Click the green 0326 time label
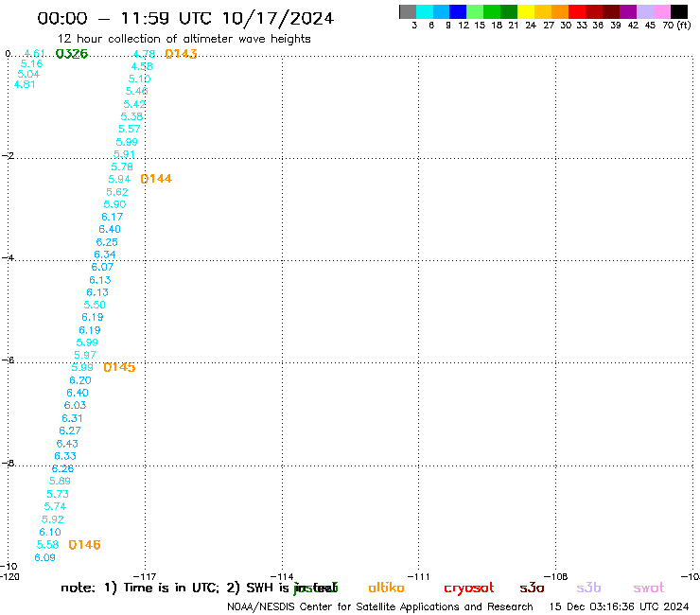Viewport: 700px width, 615px height. click(x=72, y=54)
